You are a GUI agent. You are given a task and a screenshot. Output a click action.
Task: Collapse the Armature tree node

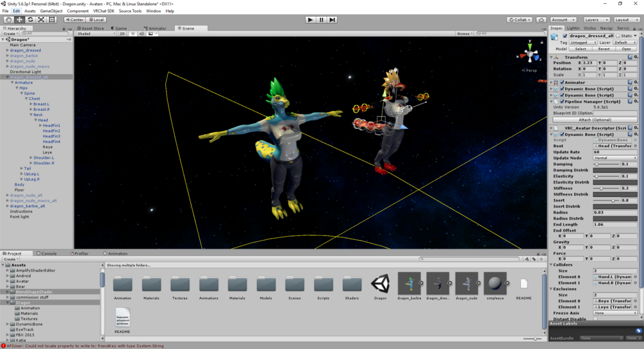point(12,83)
